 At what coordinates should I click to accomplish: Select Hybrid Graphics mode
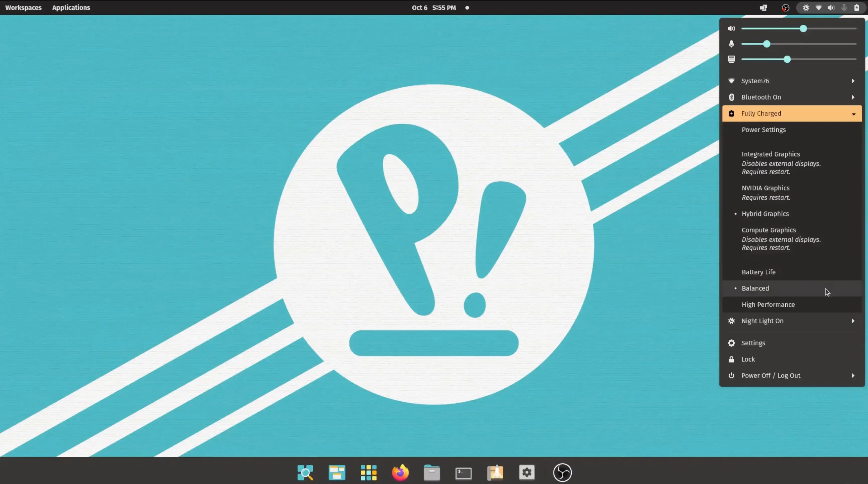pyautogui.click(x=792, y=214)
